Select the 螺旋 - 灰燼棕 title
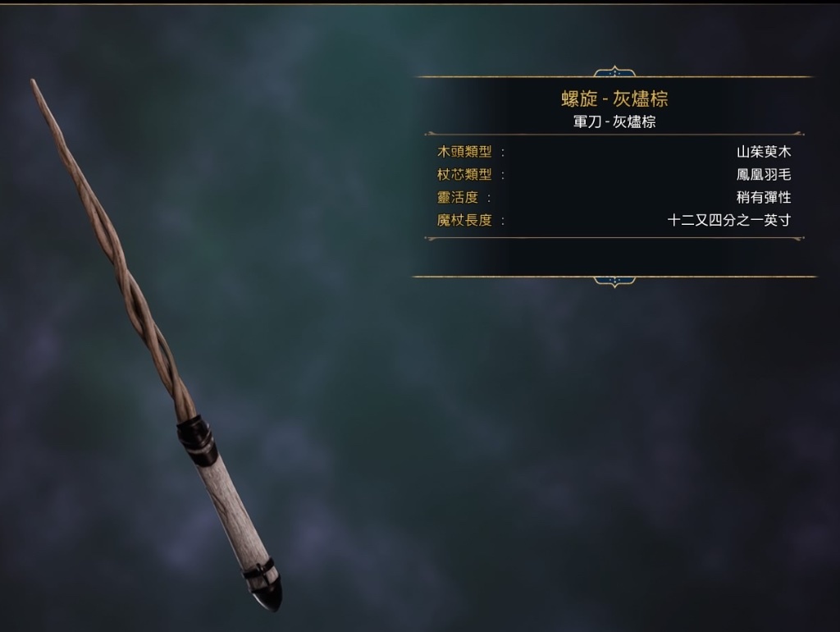 tap(614, 98)
